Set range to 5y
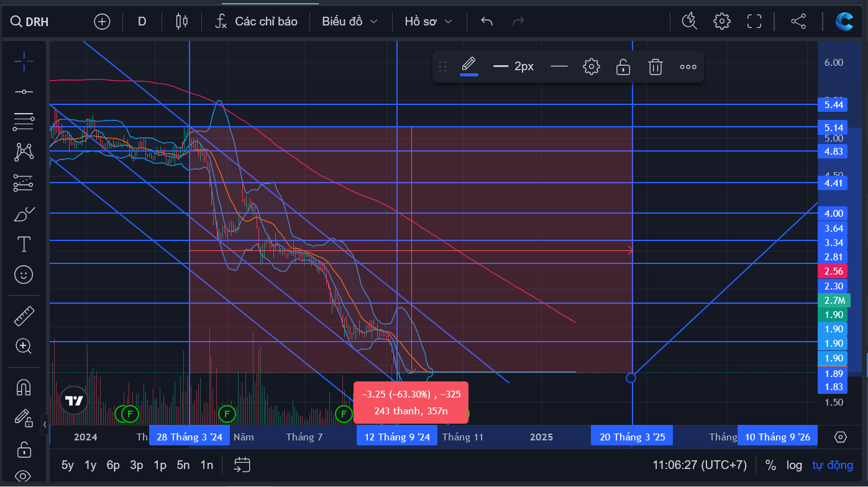868x487 pixels. pos(68,465)
